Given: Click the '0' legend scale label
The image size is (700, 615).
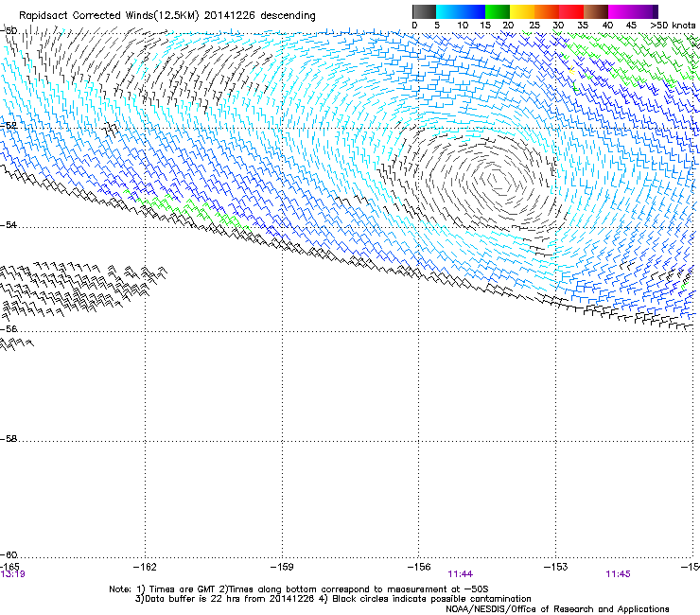Looking at the screenshot, I should pos(414,26).
